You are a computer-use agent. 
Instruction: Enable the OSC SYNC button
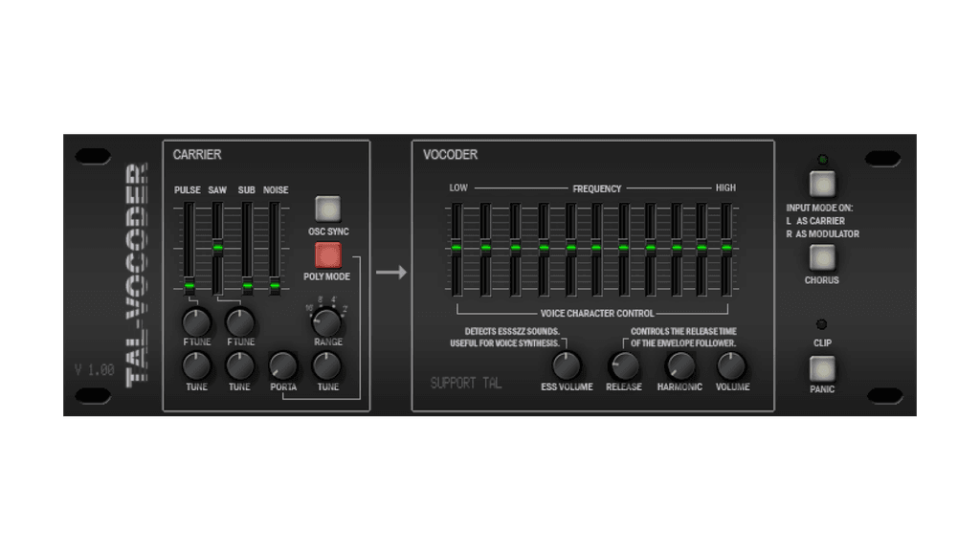(x=326, y=208)
